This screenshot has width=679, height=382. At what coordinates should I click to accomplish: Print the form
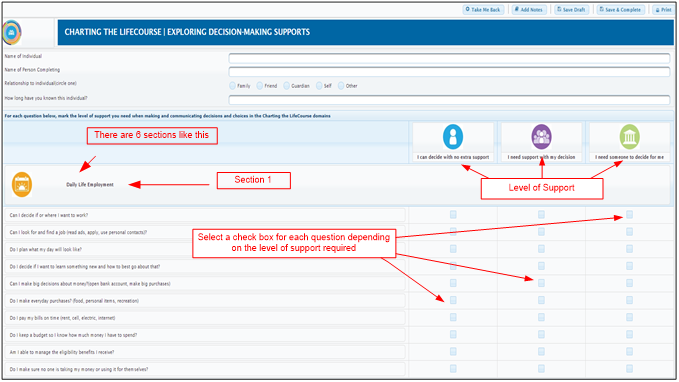point(663,10)
